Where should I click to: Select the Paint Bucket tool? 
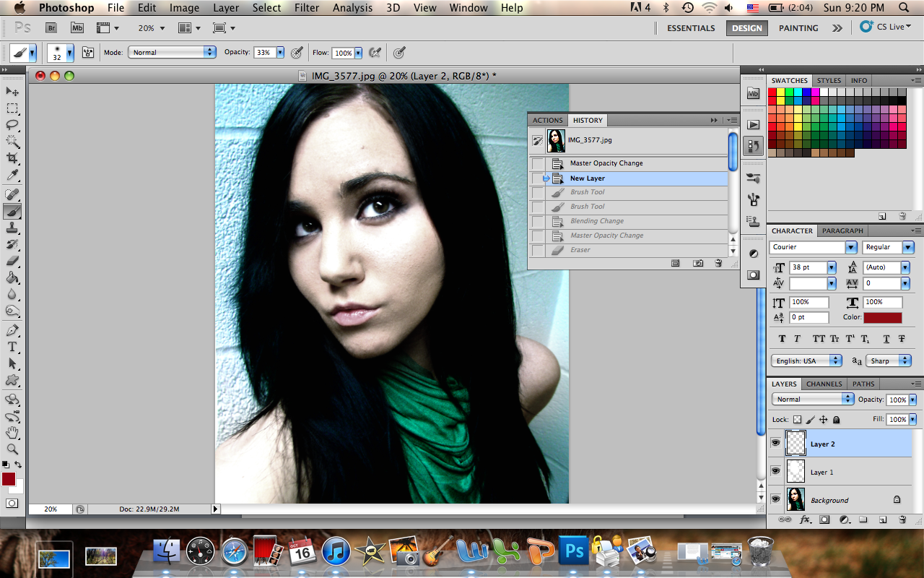12,277
